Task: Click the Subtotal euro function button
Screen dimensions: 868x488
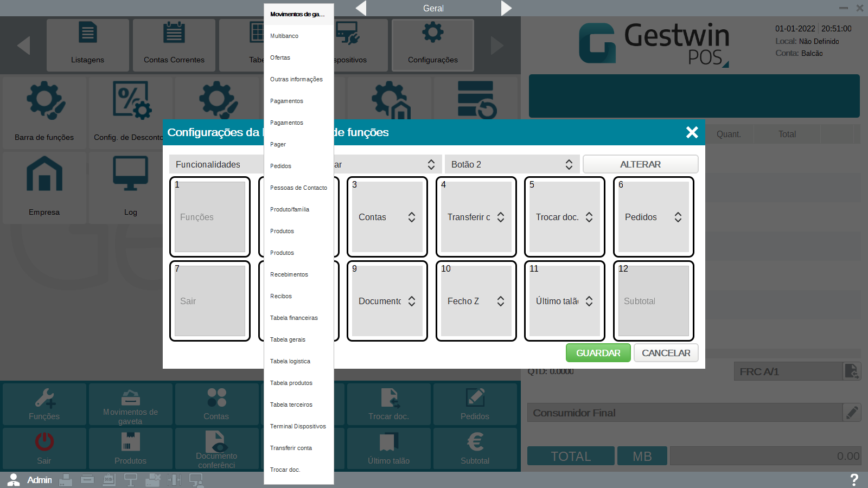Action: click(475, 448)
